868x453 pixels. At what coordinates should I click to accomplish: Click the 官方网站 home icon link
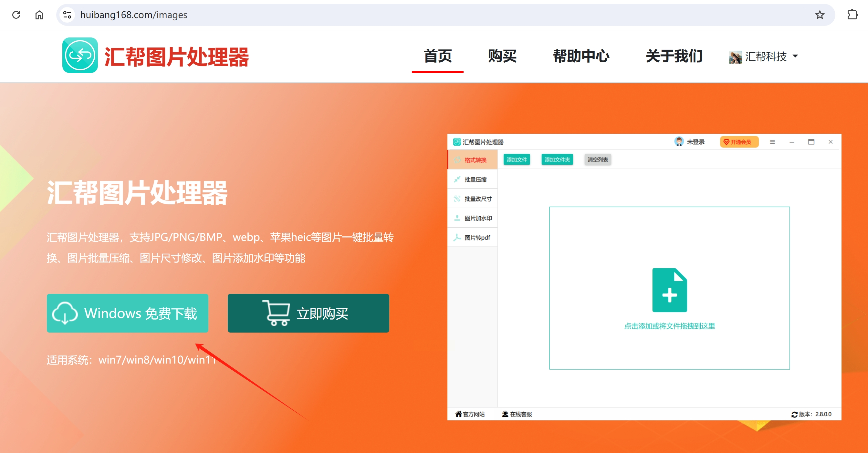click(470, 414)
